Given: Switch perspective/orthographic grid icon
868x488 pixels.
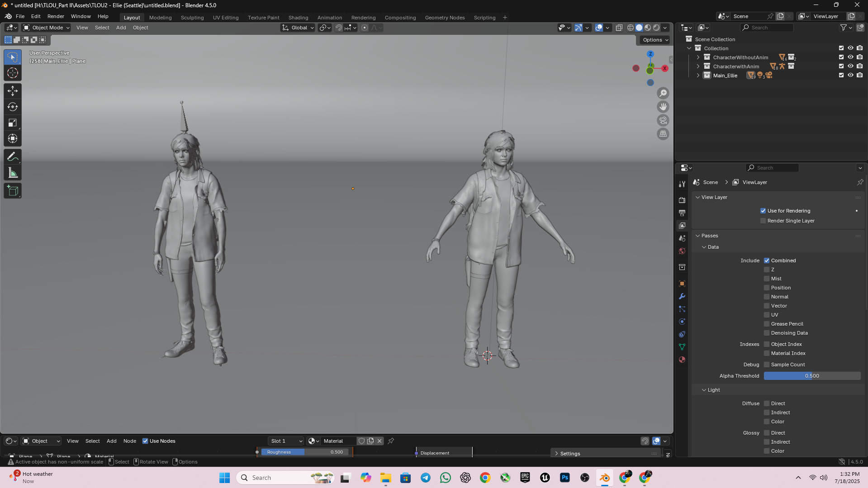Looking at the screenshot, I should [x=663, y=134].
